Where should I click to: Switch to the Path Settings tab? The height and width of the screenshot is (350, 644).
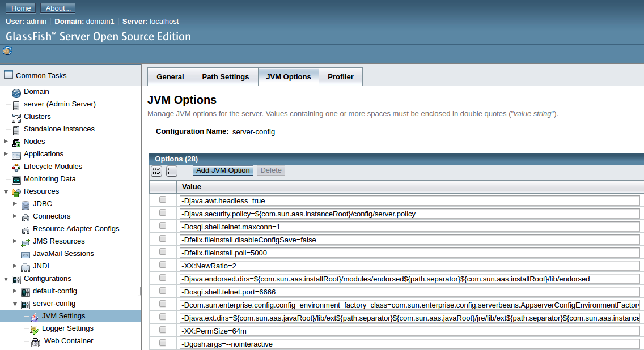(x=225, y=76)
